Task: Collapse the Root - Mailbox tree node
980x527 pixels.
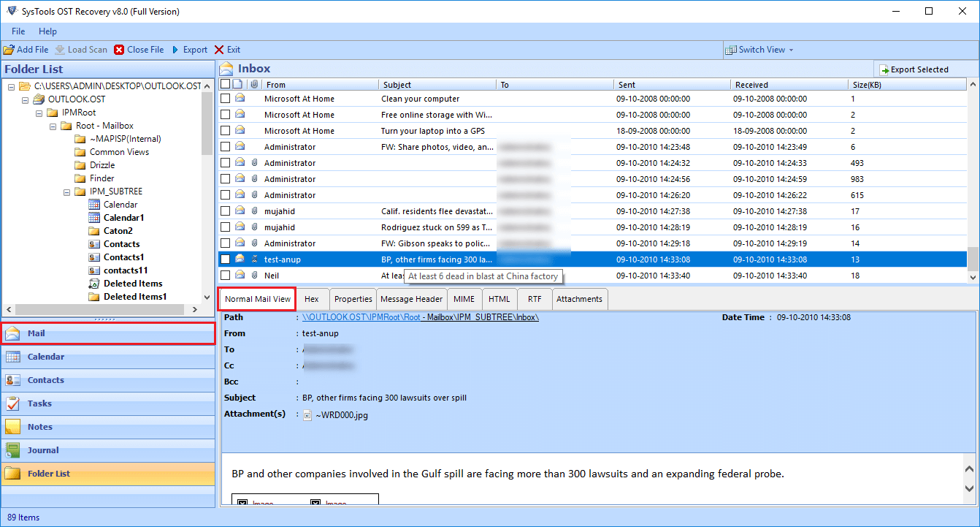Action: tap(52, 126)
